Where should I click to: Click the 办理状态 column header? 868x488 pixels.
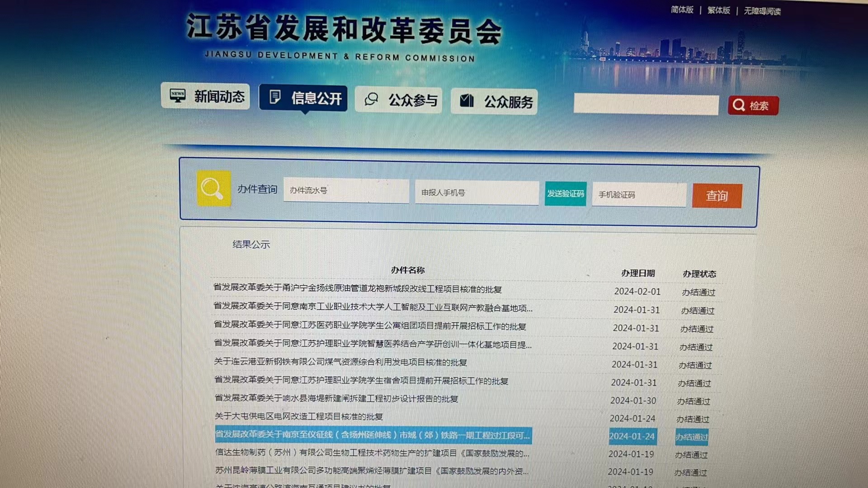tap(699, 274)
